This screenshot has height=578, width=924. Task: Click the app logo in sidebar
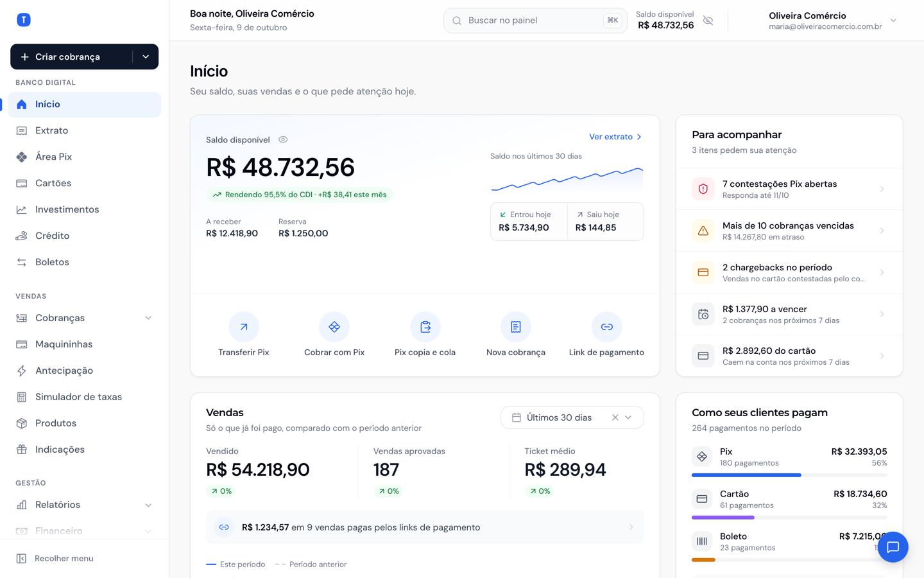(24, 20)
